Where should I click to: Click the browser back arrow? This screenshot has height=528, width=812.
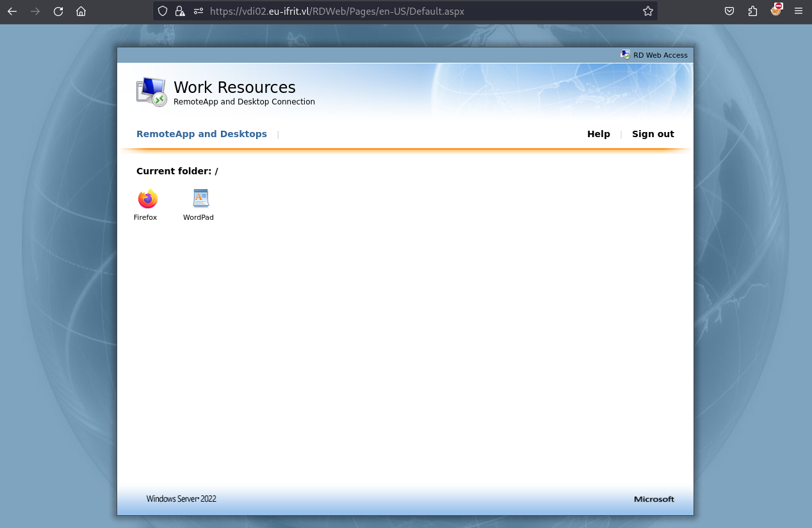click(12, 11)
